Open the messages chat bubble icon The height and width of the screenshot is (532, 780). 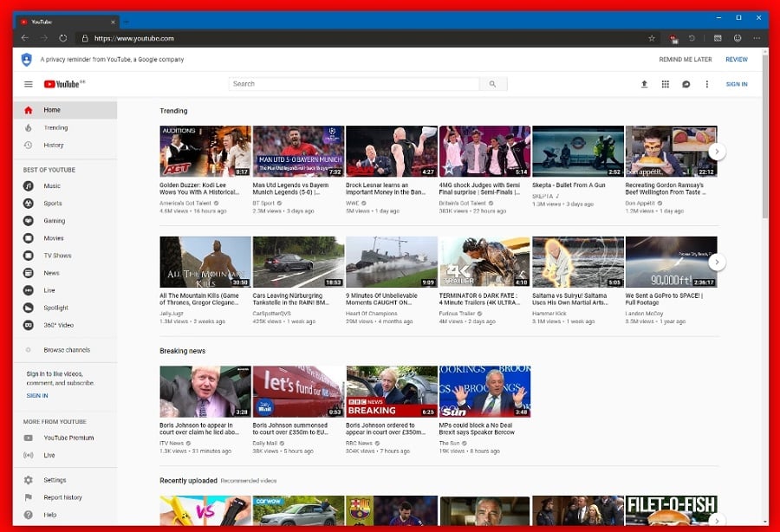point(686,84)
